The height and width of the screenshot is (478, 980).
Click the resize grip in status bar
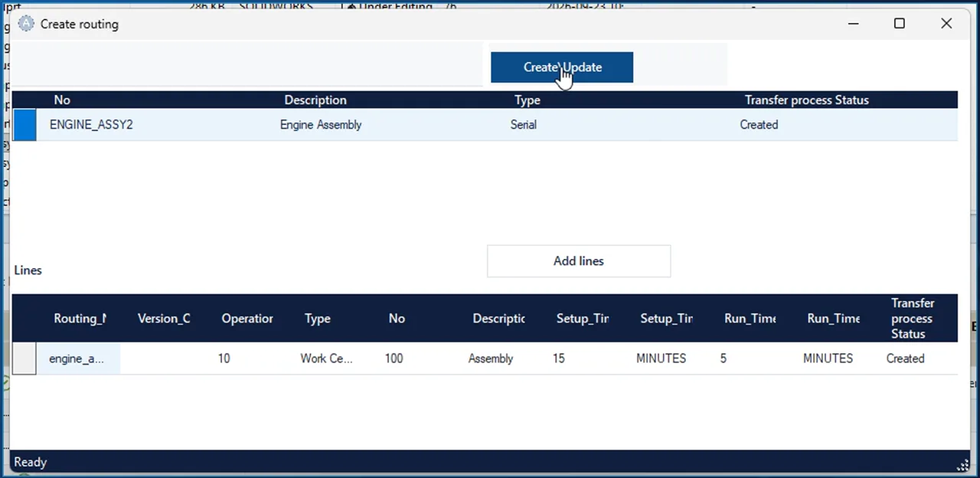pos(963,465)
